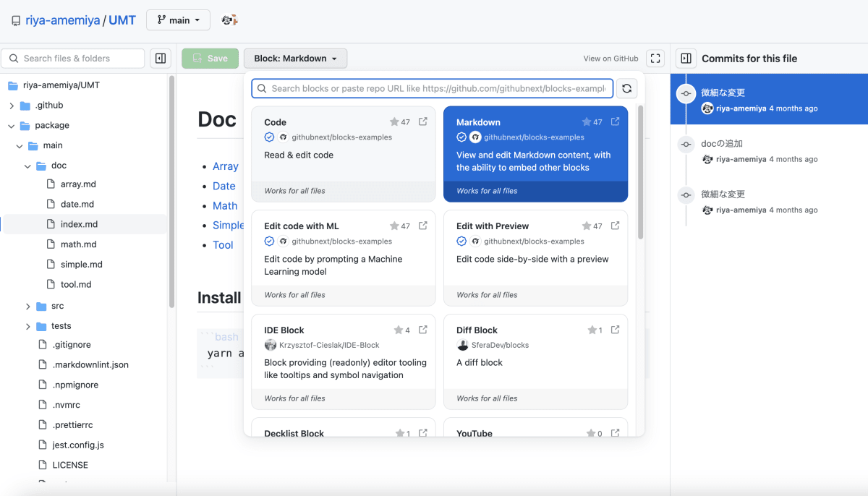Open the Diff Block external link icon

pyautogui.click(x=615, y=330)
